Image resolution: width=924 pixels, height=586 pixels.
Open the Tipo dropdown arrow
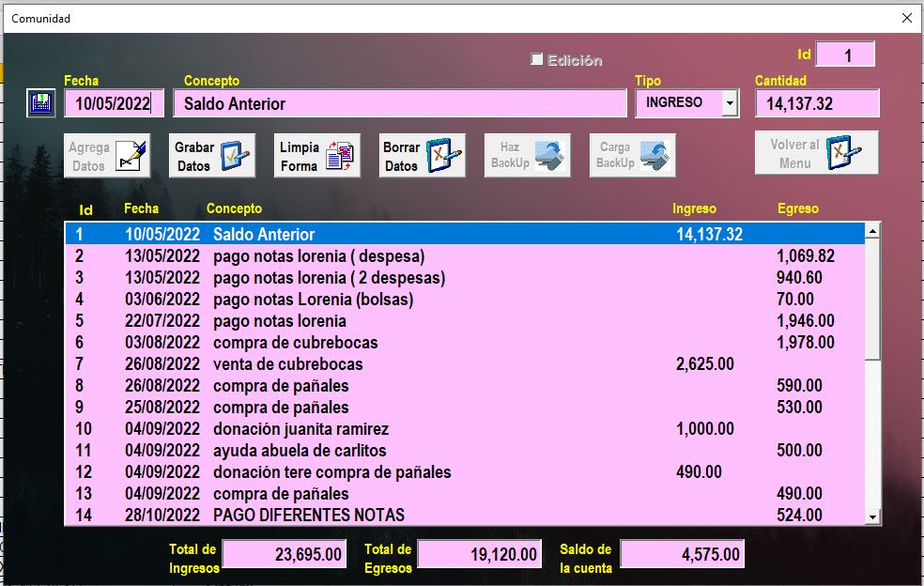pos(730,103)
